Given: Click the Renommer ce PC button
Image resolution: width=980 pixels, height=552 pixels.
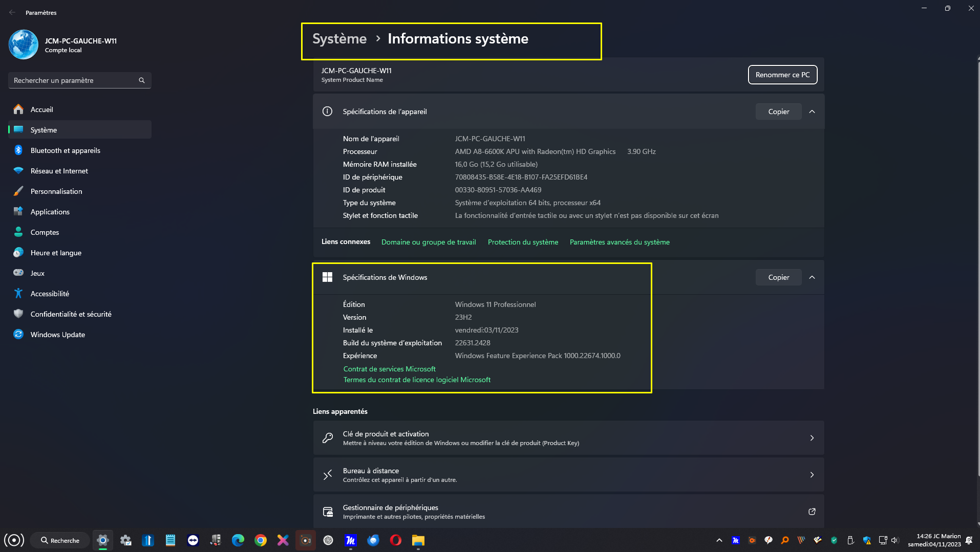Looking at the screenshot, I should tap(782, 75).
